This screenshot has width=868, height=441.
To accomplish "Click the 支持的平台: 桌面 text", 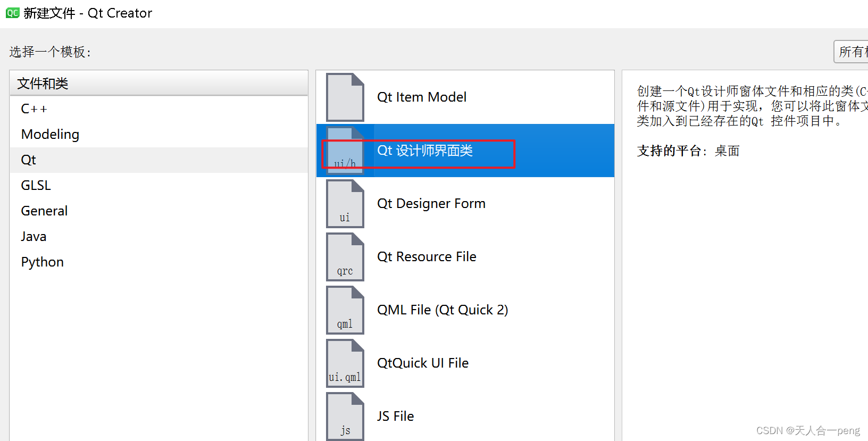I will (x=688, y=151).
